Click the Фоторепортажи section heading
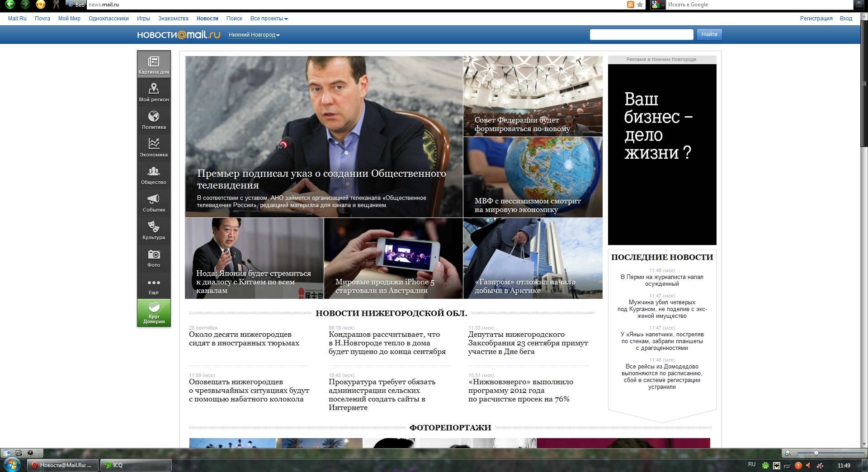This screenshot has width=868, height=472. pos(450,428)
